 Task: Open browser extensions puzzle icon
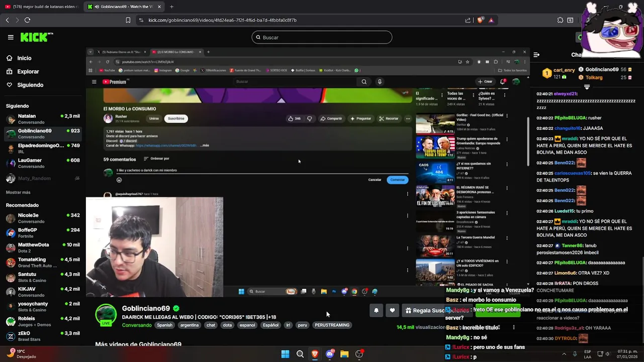pyautogui.click(x=560, y=20)
